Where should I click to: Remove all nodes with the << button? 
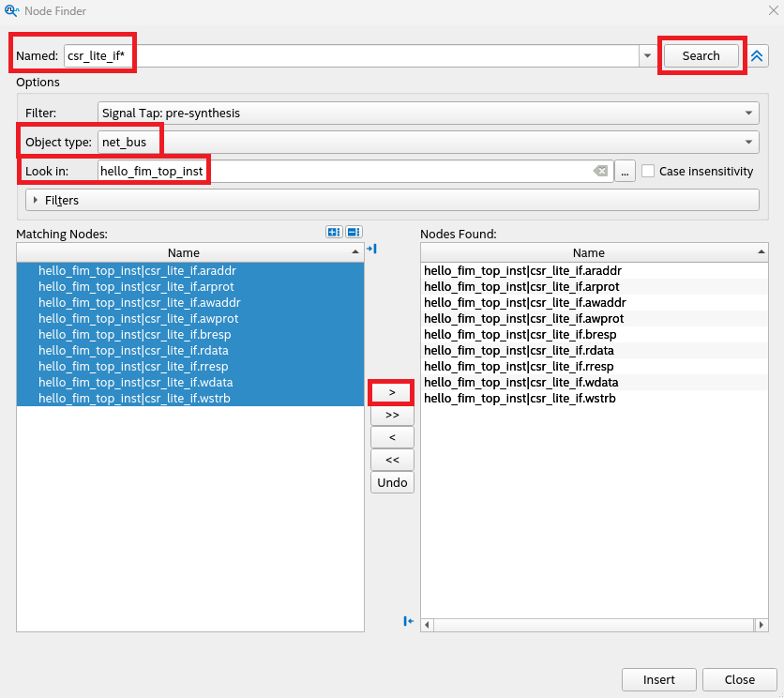(392, 460)
